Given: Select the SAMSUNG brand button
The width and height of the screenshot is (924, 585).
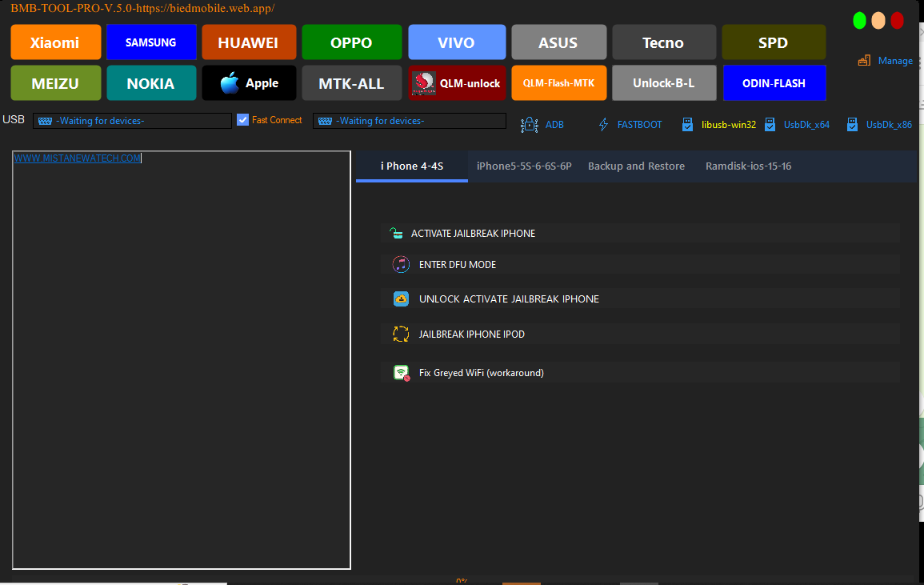Looking at the screenshot, I should click(151, 42).
